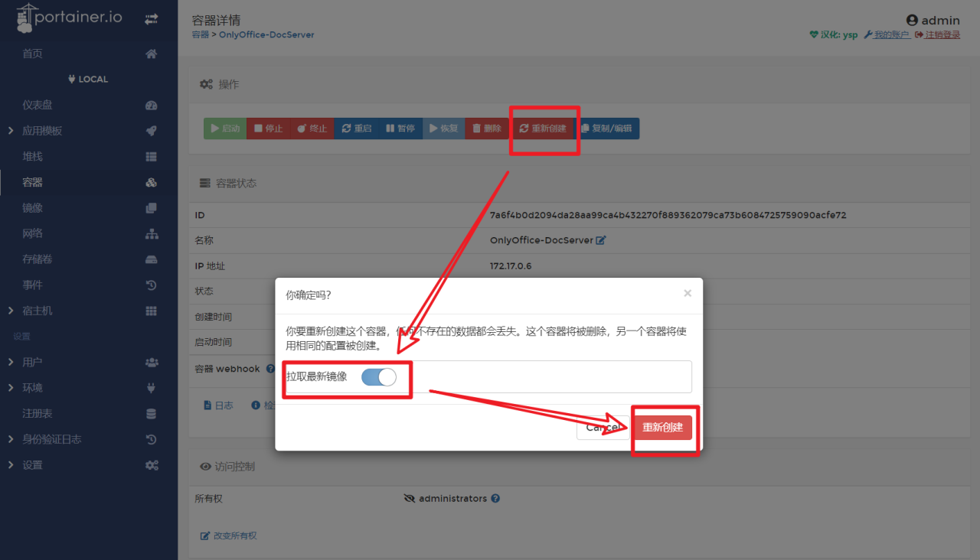Expand the 环境 sidebar group
980x560 pixels.
point(11,388)
